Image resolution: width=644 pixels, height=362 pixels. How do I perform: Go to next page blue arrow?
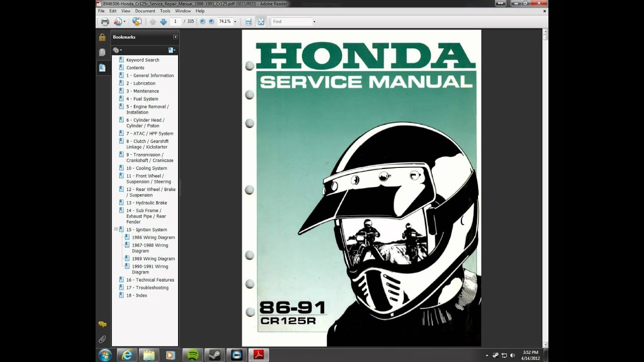[x=163, y=22]
